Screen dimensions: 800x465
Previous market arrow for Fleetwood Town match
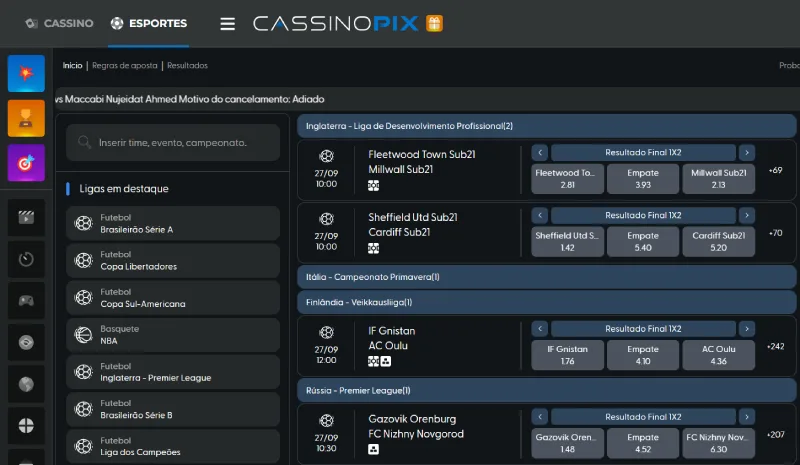pos(540,153)
